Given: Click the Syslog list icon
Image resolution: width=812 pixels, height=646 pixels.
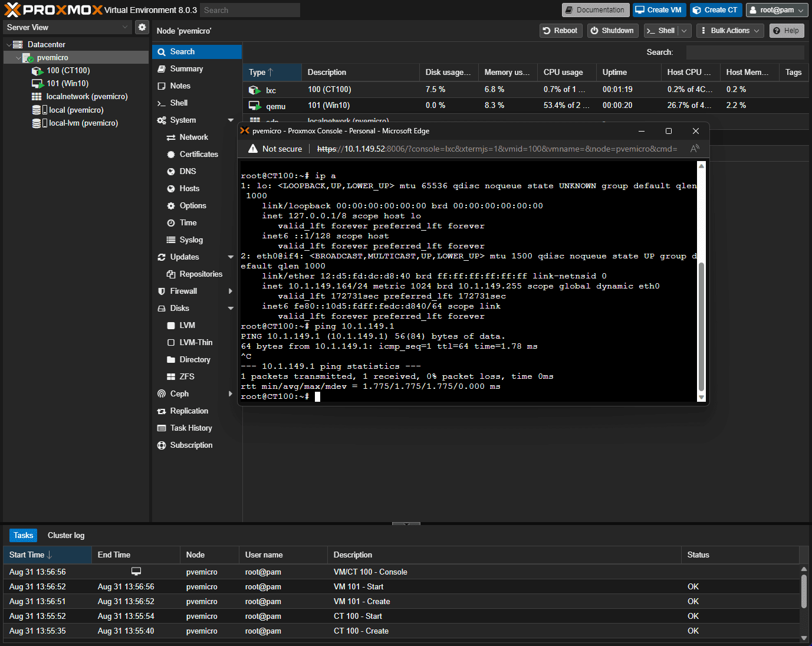Looking at the screenshot, I should point(171,240).
